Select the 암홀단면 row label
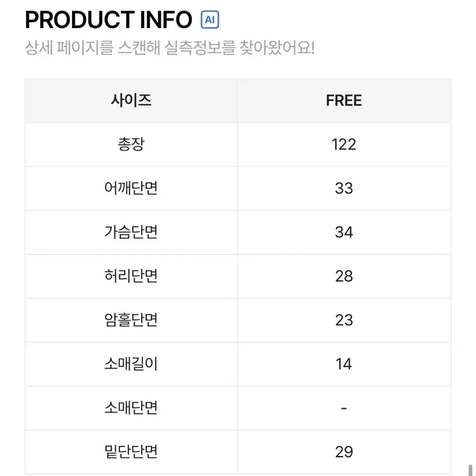 click(131, 320)
